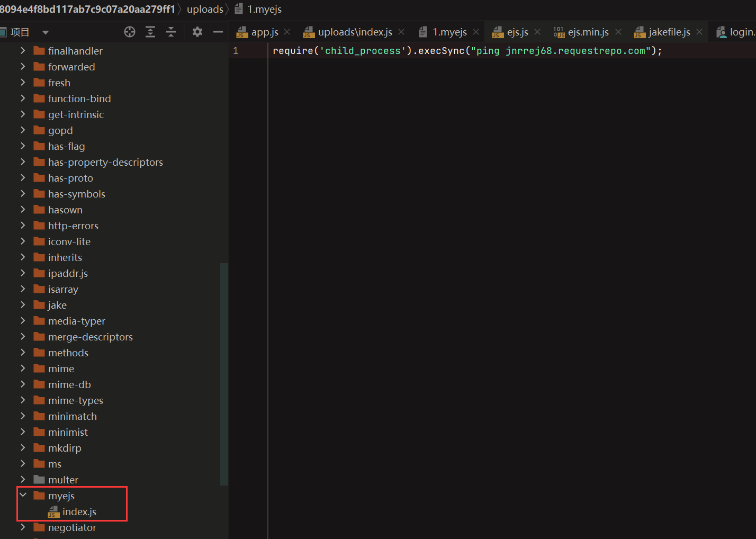
Task: Click the locate-opened-file target icon
Action: coord(130,32)
